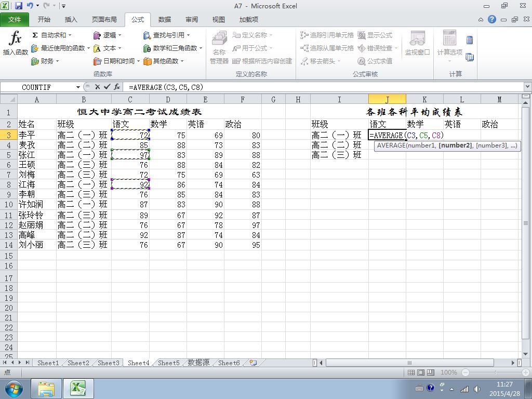Switch to the 开始 (Home) ribbon tab
The image size is (532, 399).
44,20
